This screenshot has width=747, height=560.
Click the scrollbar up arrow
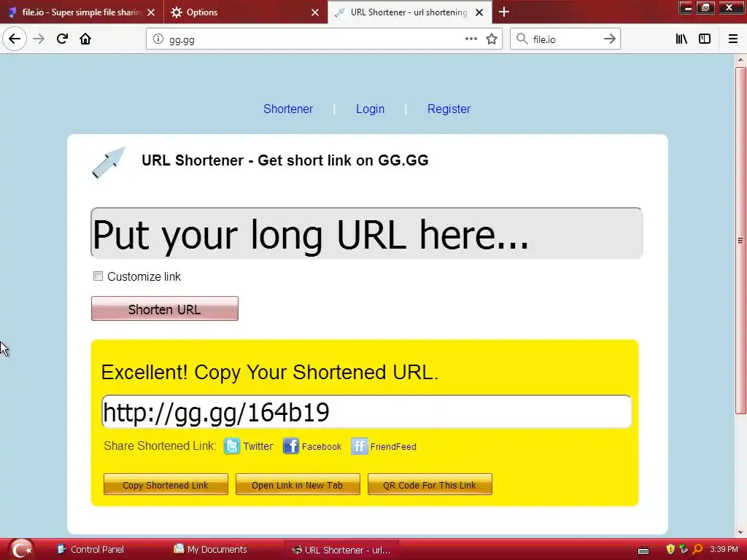pyautogui.click(x=740, y=60)
